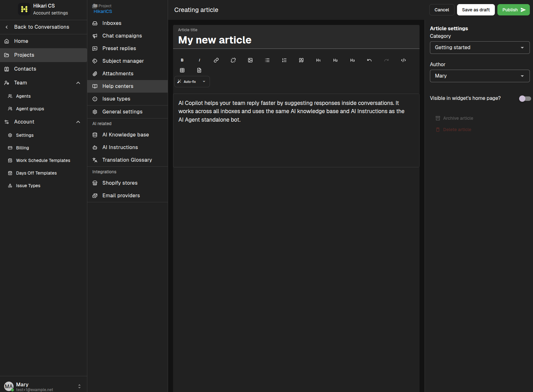Open Agent groups under Team

pos(43,109)
